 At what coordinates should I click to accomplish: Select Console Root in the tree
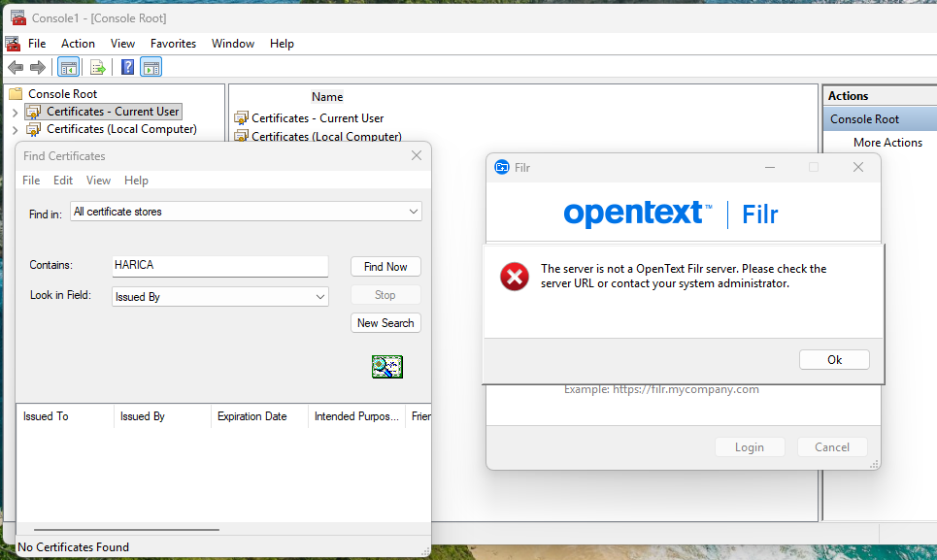(x=63, y=94)
